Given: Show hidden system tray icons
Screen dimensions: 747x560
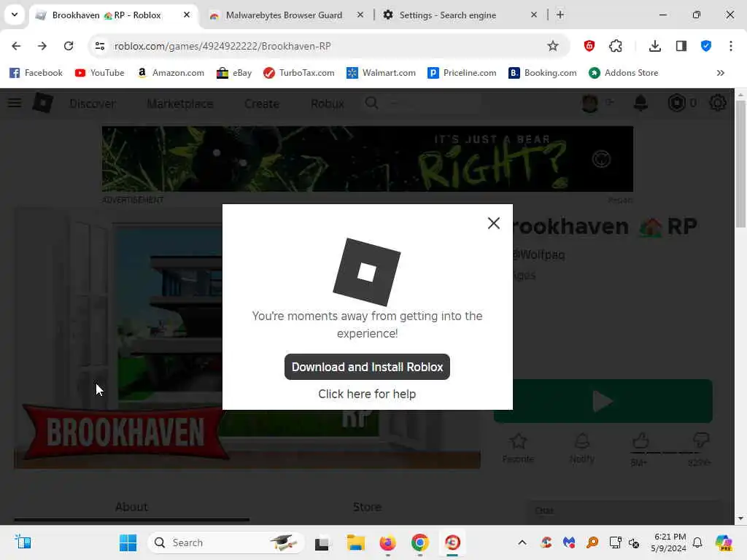Looking at the screenshot, I should click(522, 542).
